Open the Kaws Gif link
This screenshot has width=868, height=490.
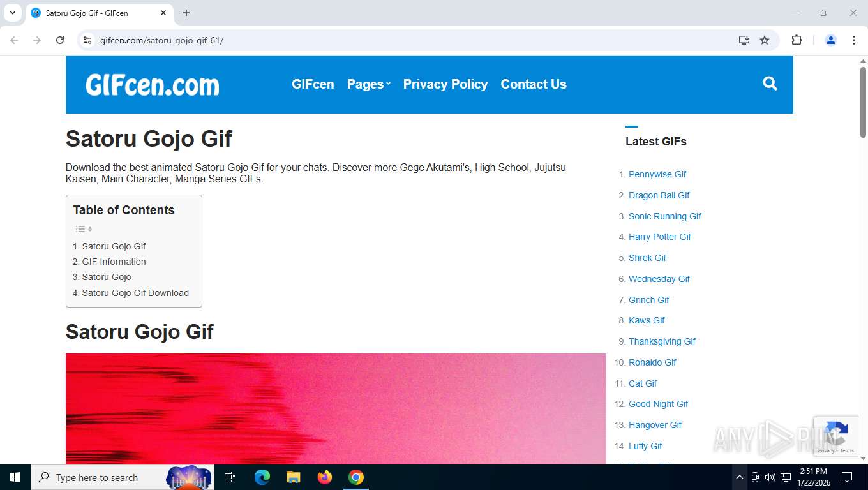coord(647,320)
